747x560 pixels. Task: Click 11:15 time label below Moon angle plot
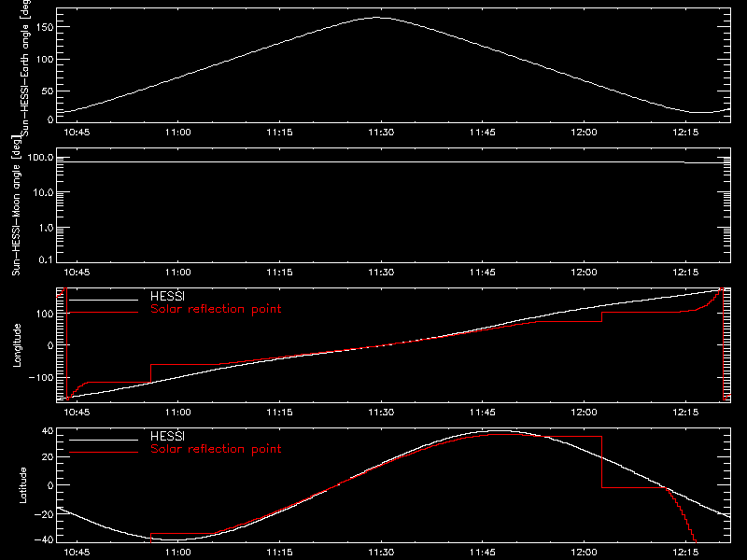point(279,273)
